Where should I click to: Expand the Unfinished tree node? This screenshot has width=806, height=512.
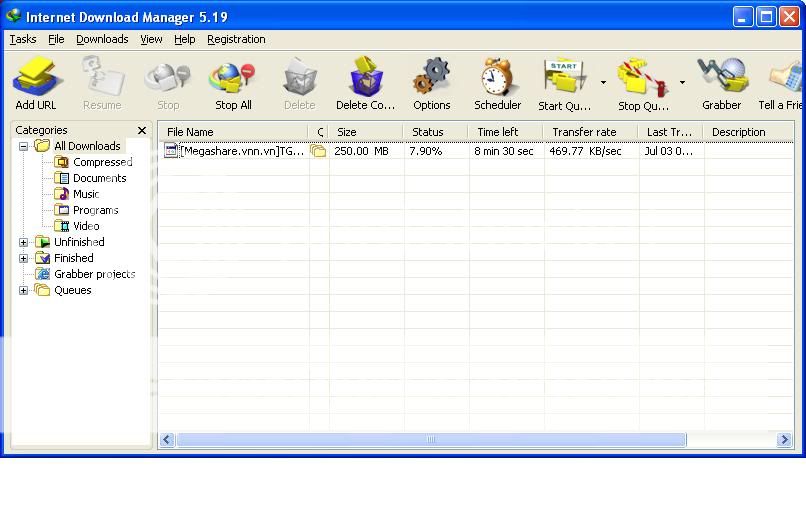tap(23, 242)
